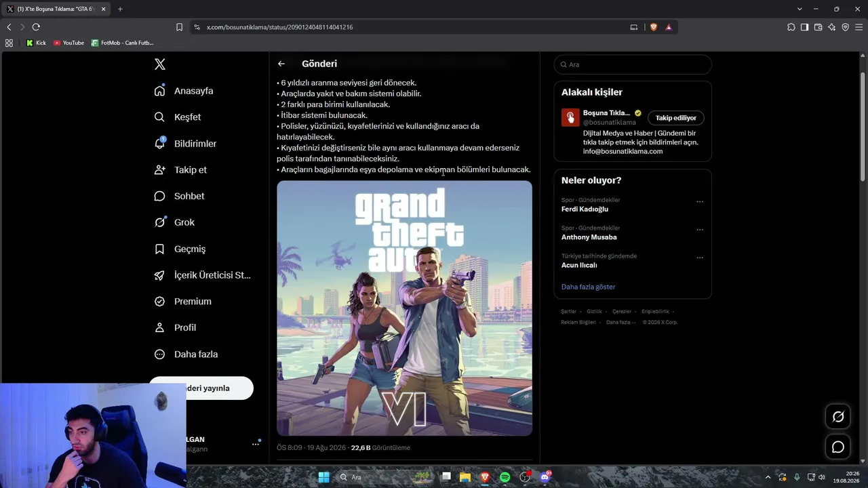Viewport: 868px width, 488px height.
Task: Click the address bar URL
Action: click(x=279, y=27)
